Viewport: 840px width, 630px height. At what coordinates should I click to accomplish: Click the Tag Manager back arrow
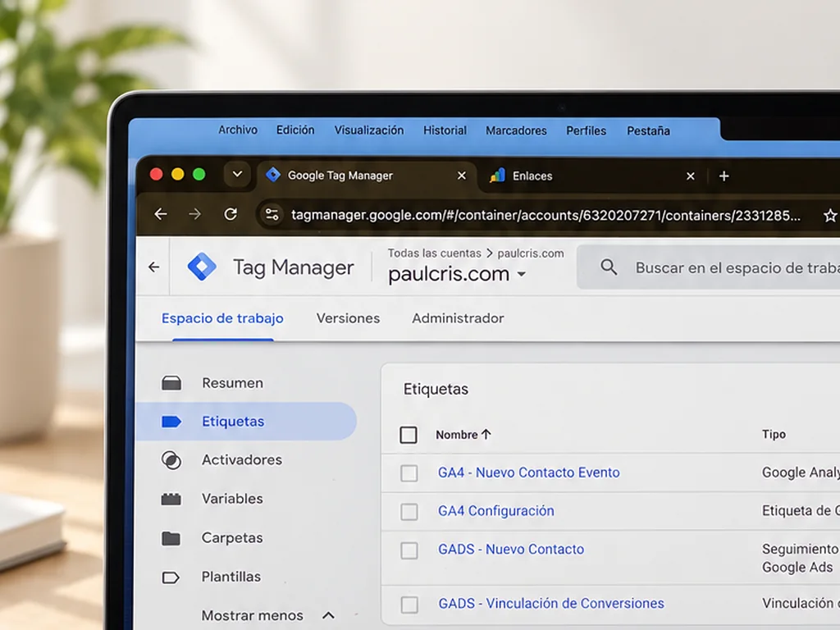point(153,267)
